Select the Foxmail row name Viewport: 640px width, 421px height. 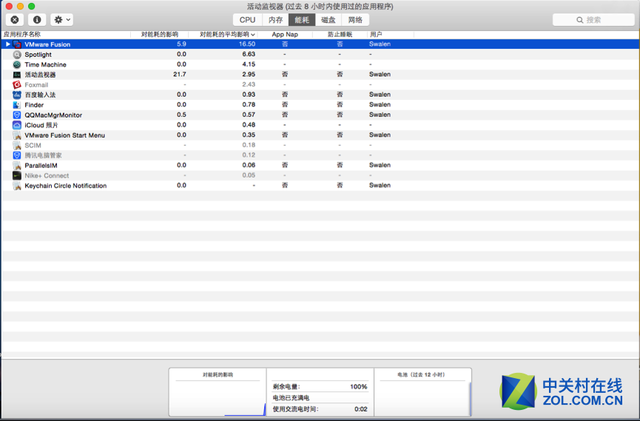tap(36, 85)
